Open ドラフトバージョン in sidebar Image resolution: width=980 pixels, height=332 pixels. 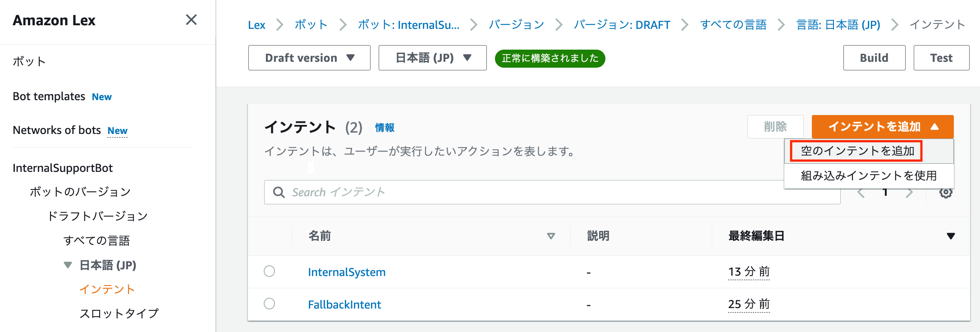pos(97,217)
